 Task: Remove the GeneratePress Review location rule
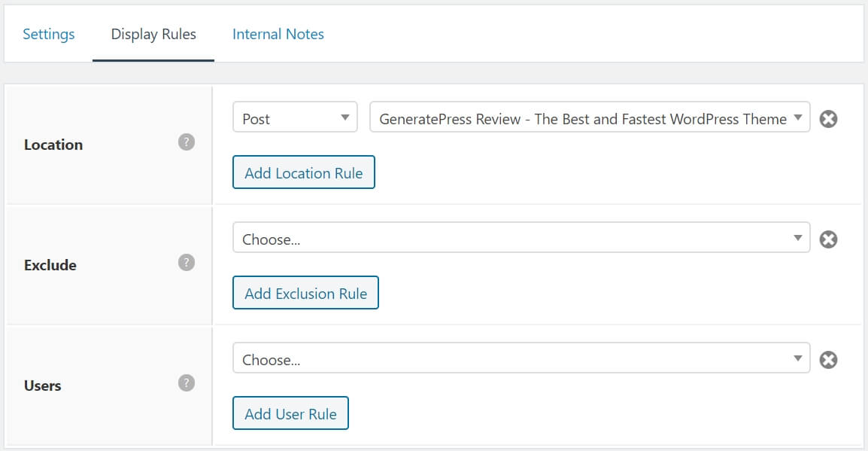[828, 119]
